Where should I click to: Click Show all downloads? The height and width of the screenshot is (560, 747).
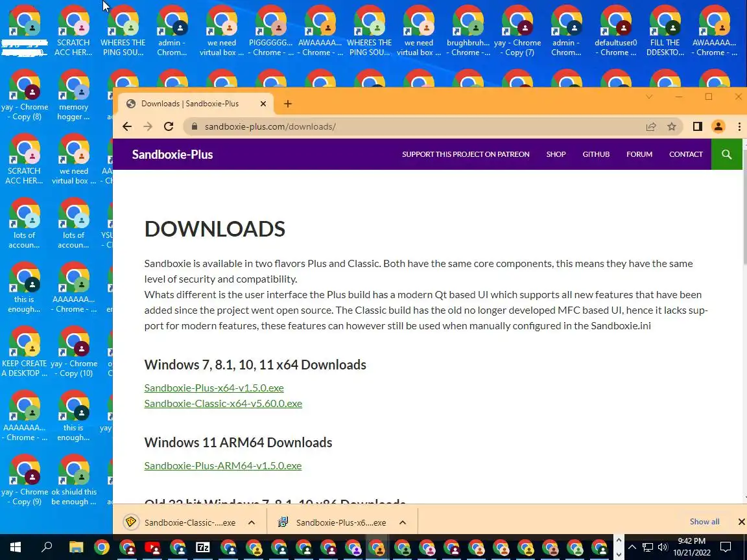coord(705,521)
